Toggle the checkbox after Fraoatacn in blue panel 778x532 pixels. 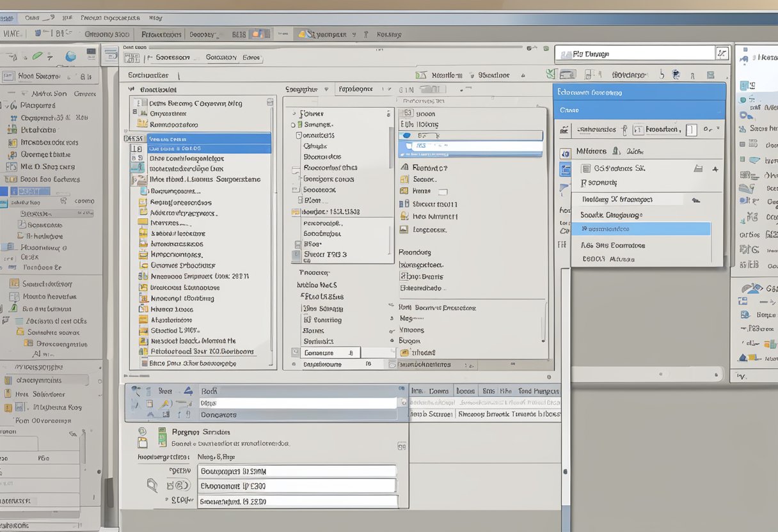691,130
